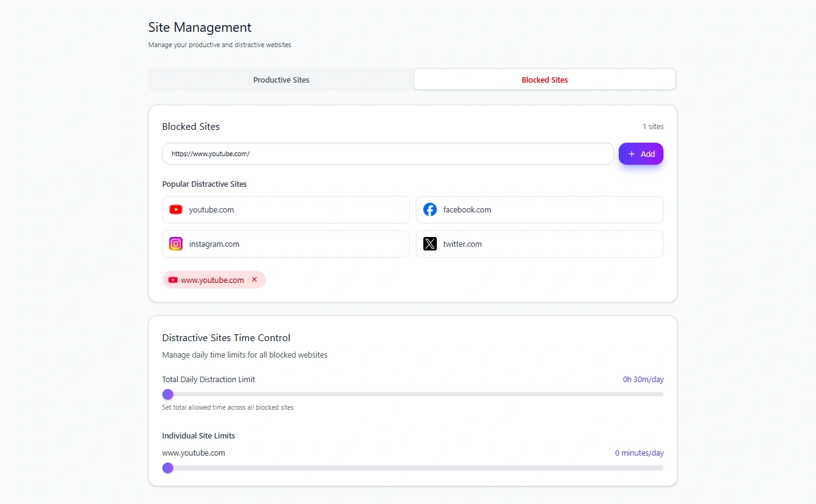Click the 'Total Daily Distraction Limit' label

(208, 380)
